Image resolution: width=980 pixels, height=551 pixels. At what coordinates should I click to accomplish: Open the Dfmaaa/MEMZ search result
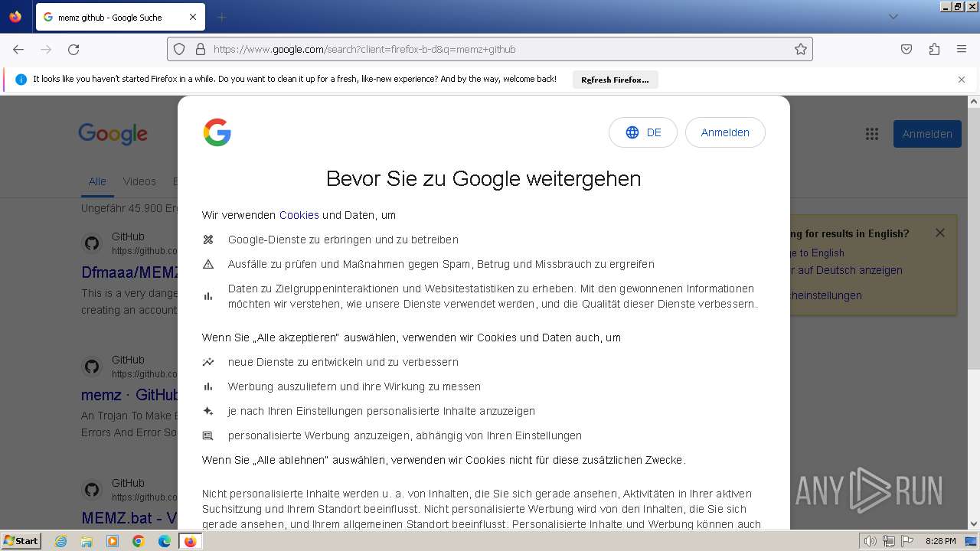pos(131,272)
